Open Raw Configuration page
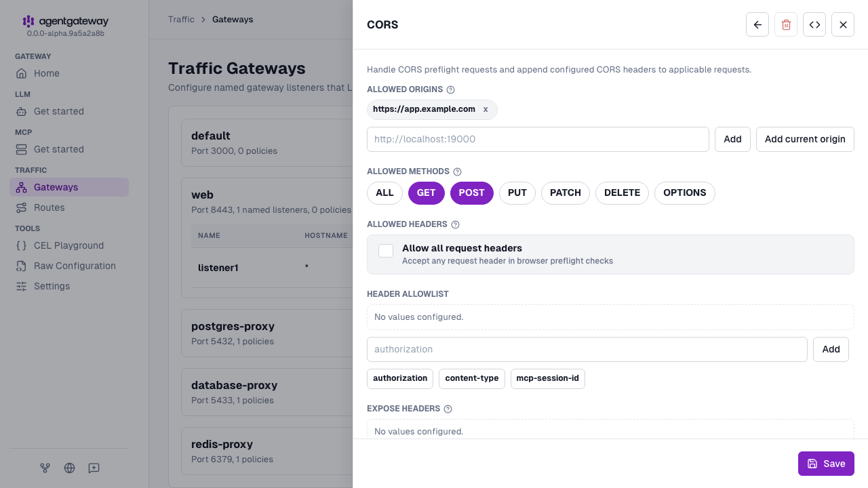Screen dimensions: 868x488 pos(69,266)
